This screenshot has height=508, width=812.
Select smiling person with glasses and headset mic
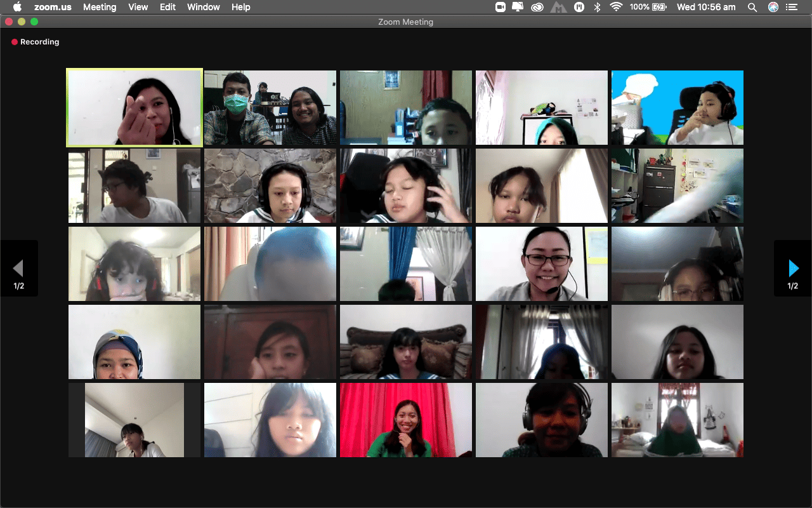542,264
